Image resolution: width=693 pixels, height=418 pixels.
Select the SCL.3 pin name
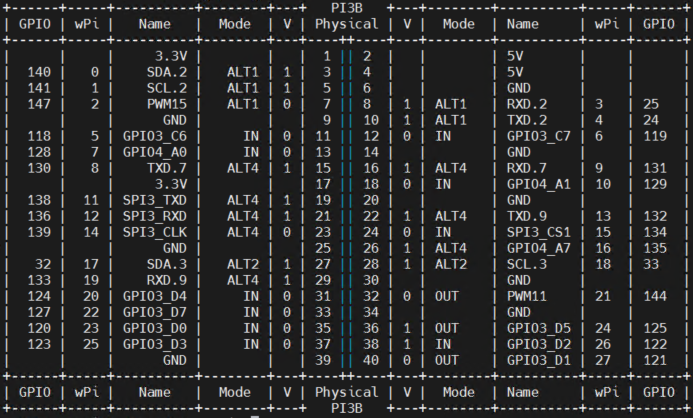click(x=527, y=265)
